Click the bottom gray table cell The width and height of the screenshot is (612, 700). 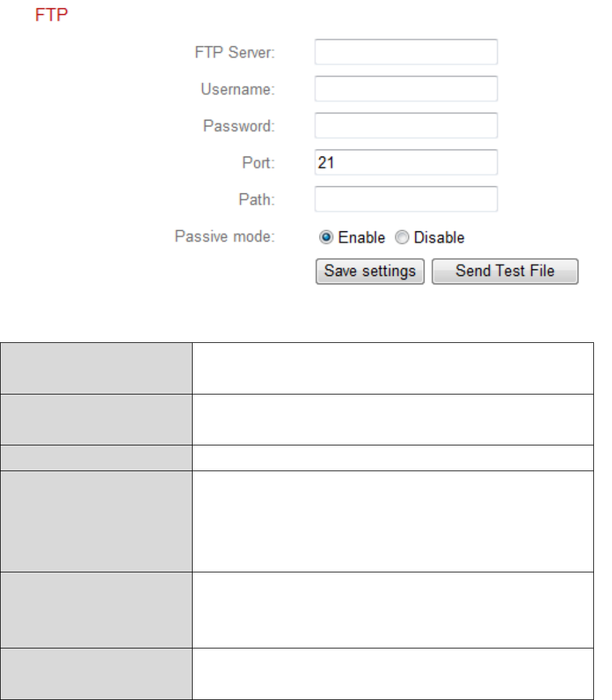tap(96, 672)
